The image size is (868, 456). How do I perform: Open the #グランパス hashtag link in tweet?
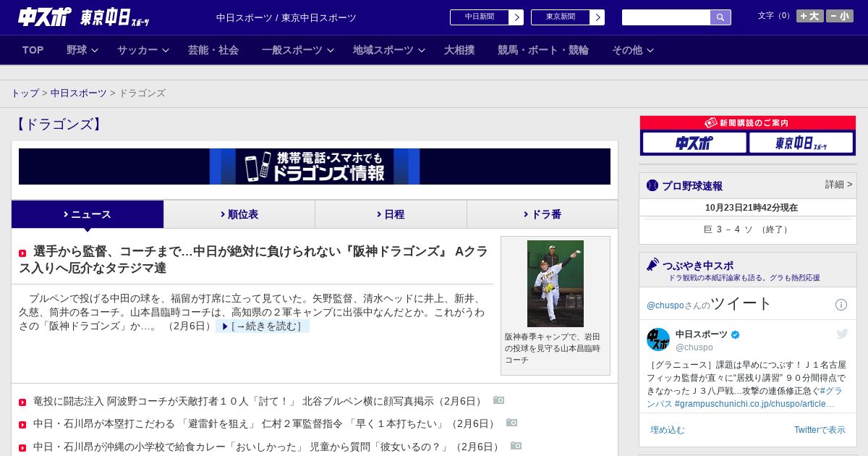point(746,397)
